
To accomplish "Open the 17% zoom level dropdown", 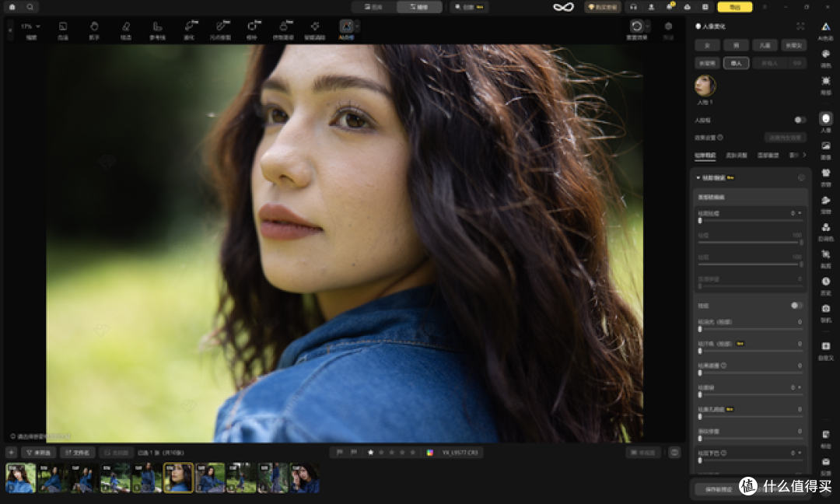I will pyautogui.click(x=31, y=26).
